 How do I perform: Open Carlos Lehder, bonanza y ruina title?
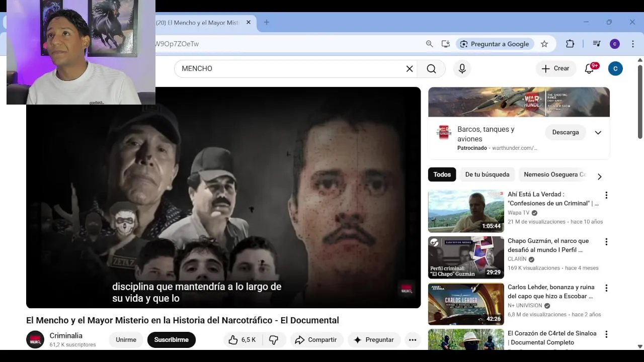551,292
